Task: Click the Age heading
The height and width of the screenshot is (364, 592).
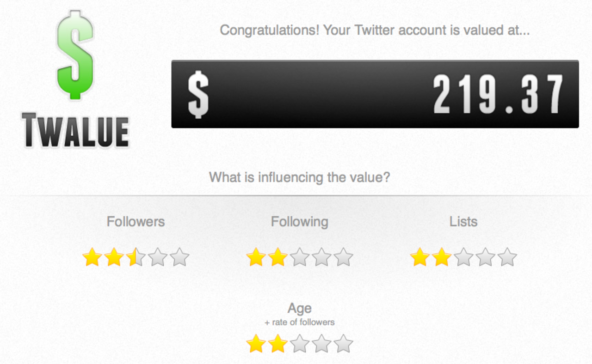Action: [299, 308]
